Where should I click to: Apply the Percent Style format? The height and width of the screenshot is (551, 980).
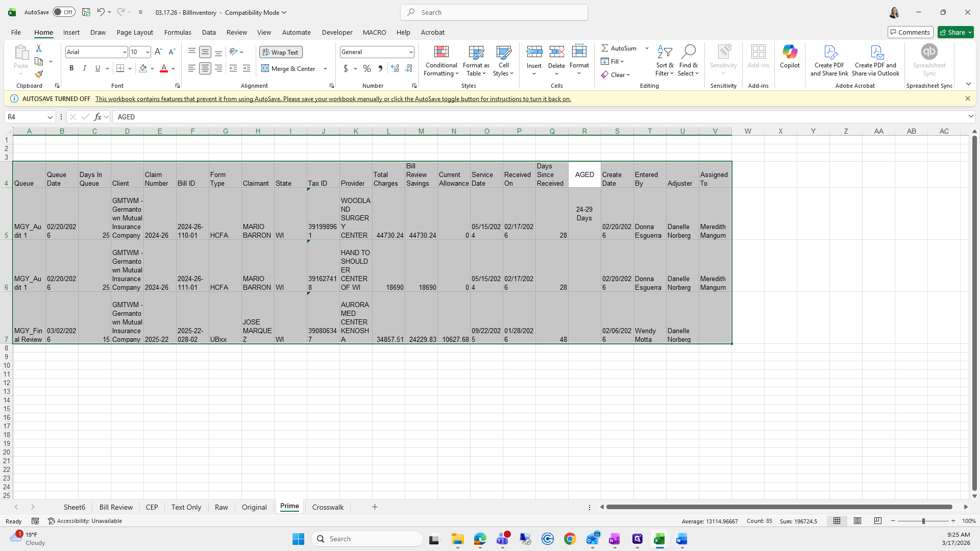(x=366, y=68)
